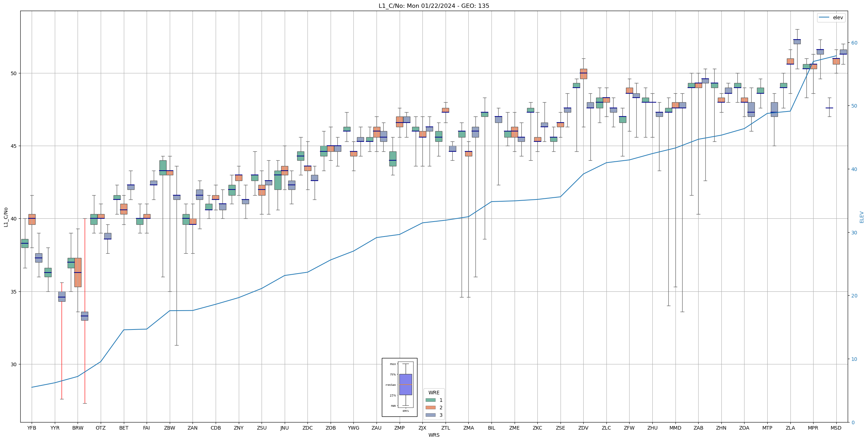Click the MMD station tick label
This screenshot has width=868, height=441.
click(x=675, y=428)
